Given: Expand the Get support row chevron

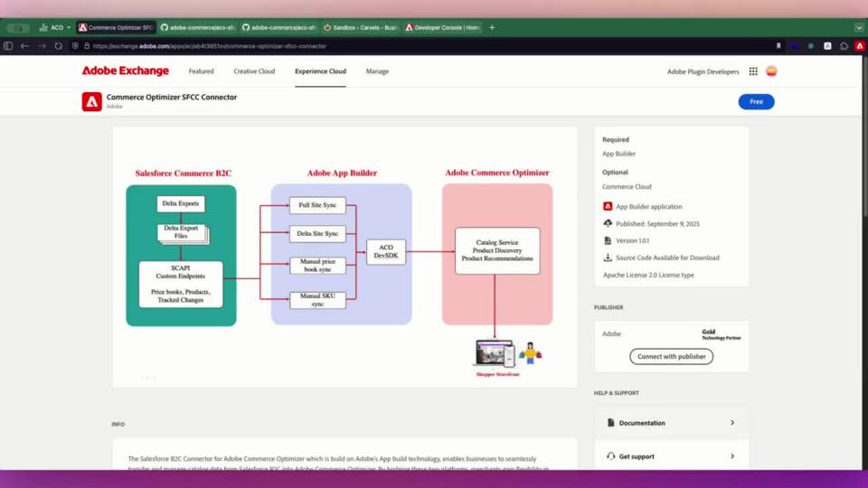Looking at the screenshot, I should (732, 456).
